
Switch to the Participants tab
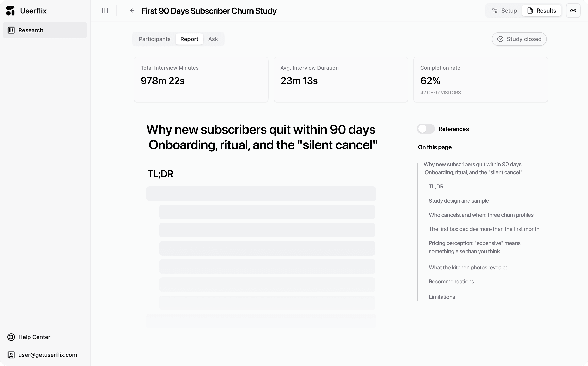click(x=155, y=39)
